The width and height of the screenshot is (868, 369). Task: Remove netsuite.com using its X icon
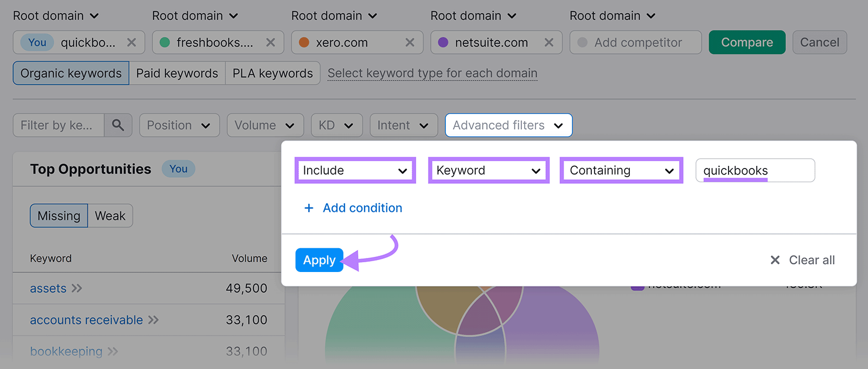[x=549, y=42]
